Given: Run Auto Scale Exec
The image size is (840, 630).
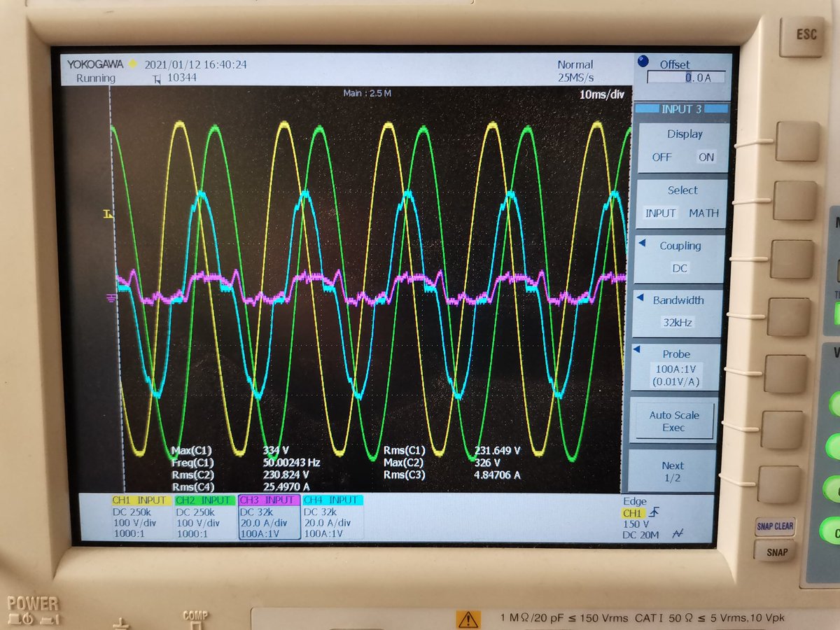Looking at the screenshot, I should click(x=673, y=421).
